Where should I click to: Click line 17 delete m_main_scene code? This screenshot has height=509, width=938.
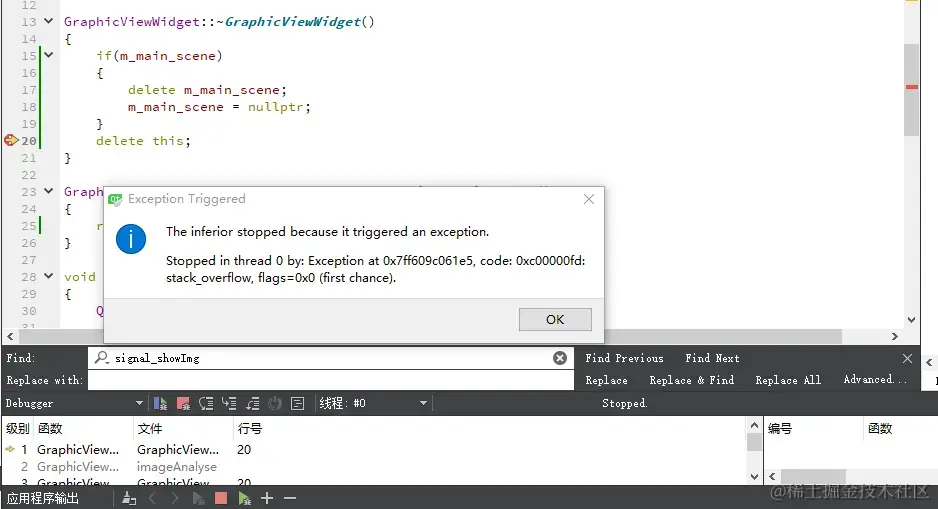(207, 90)
